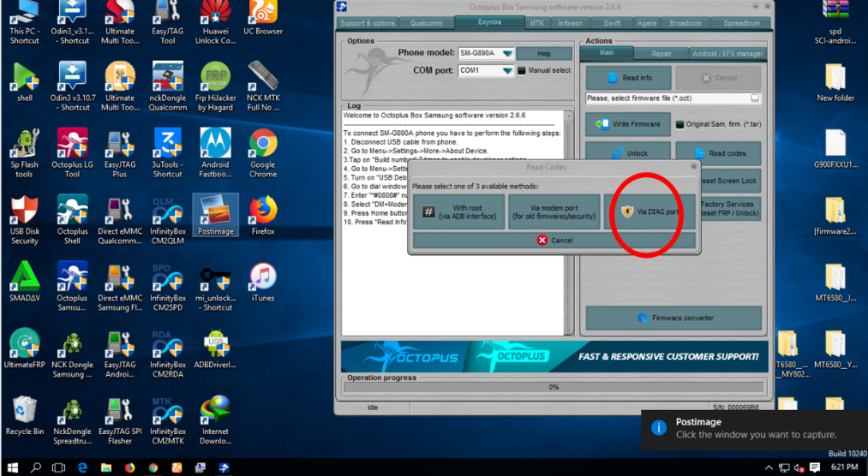Open USB Disk Security icon
868x476 pixels.
[x=25, y=220]
